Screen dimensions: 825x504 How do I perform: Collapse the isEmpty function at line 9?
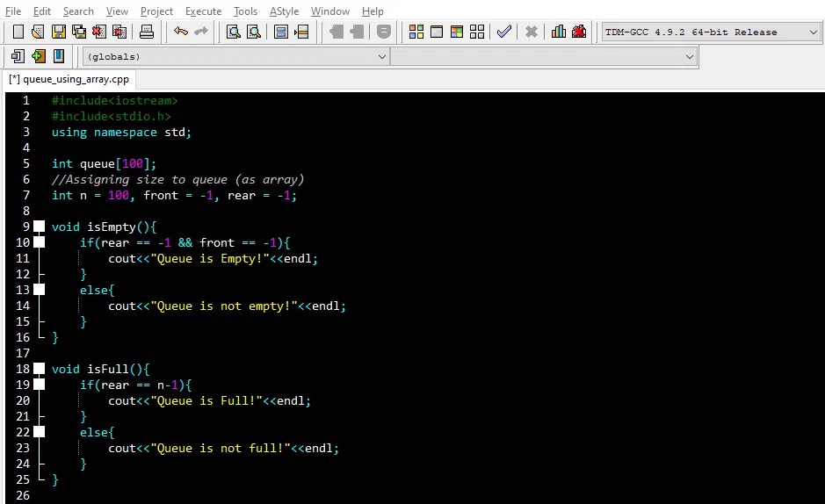point(39,227)
